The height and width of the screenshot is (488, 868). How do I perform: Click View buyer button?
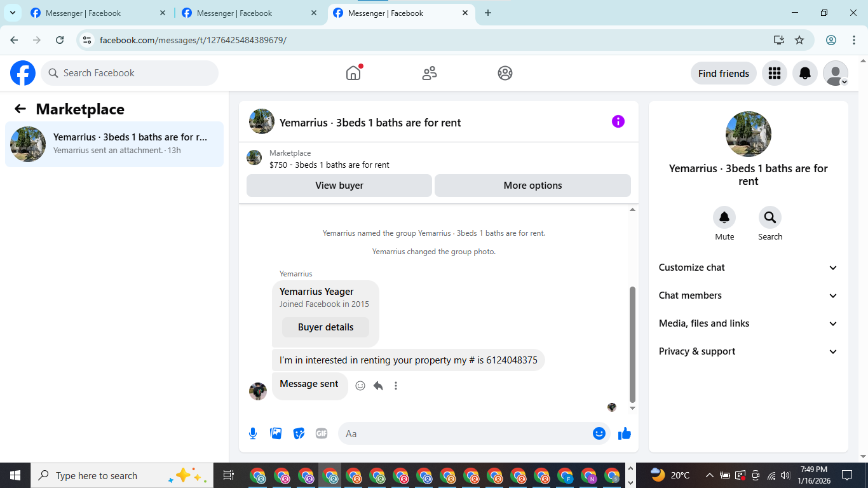point(339,186)
